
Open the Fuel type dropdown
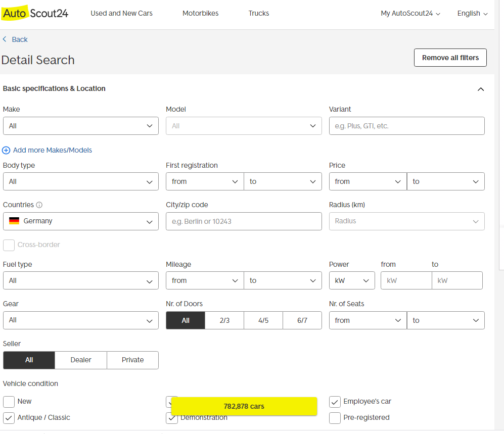[80, 280]
